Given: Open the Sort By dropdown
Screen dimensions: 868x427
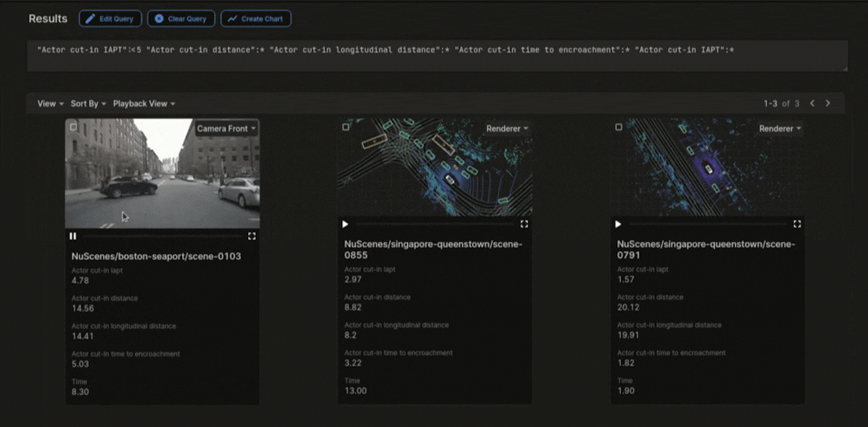Looking at the screenshot, I should click(x=86, y=103).
